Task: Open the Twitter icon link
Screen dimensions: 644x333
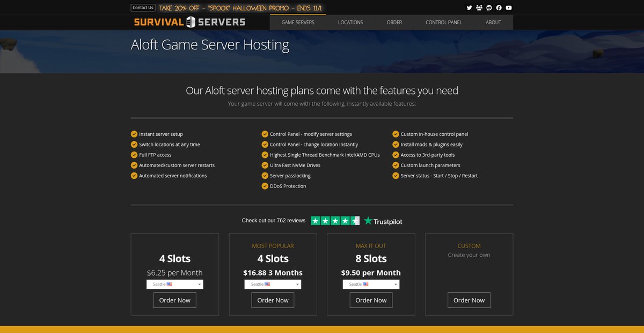Action: pos(469,8)
